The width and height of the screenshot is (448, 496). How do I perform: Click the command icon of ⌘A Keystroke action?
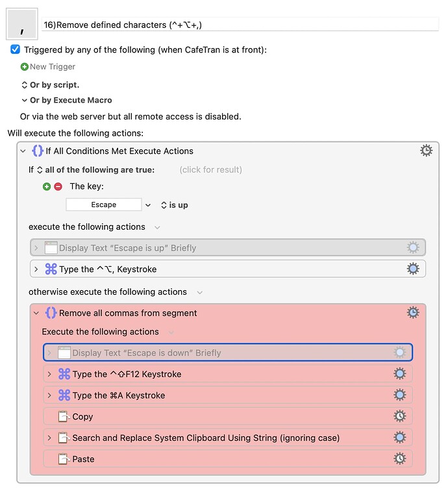point(64,395)
